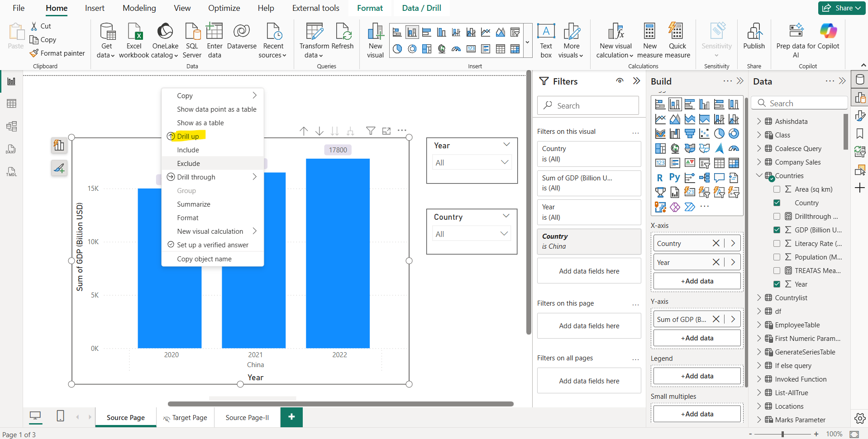Switch to the Target Page tab

[x=189, y=418]
